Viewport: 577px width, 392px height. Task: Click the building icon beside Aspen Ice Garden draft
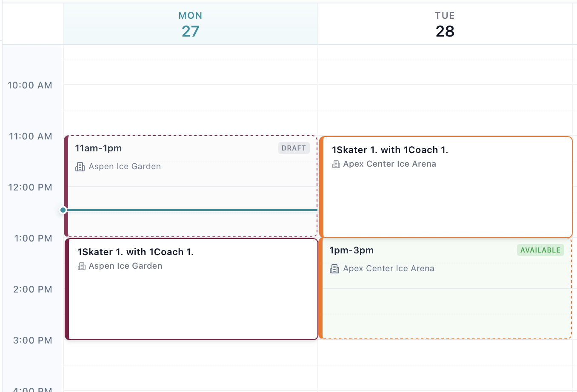80,167
